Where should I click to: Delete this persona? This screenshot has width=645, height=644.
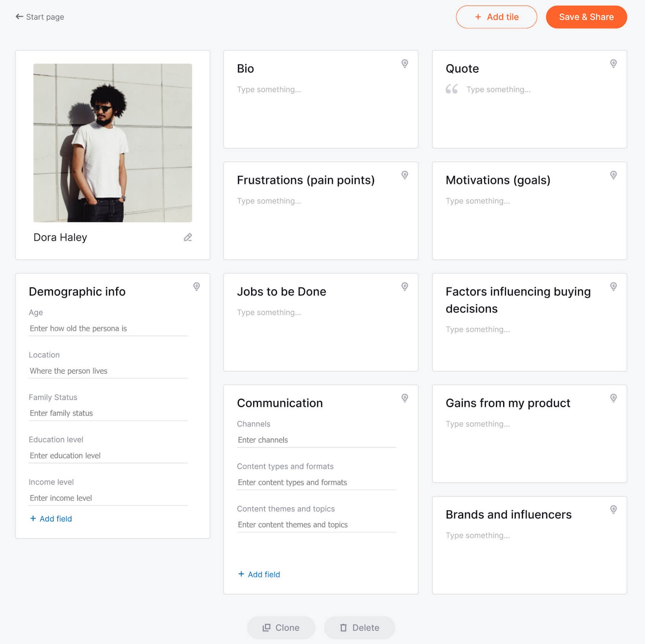359,627
